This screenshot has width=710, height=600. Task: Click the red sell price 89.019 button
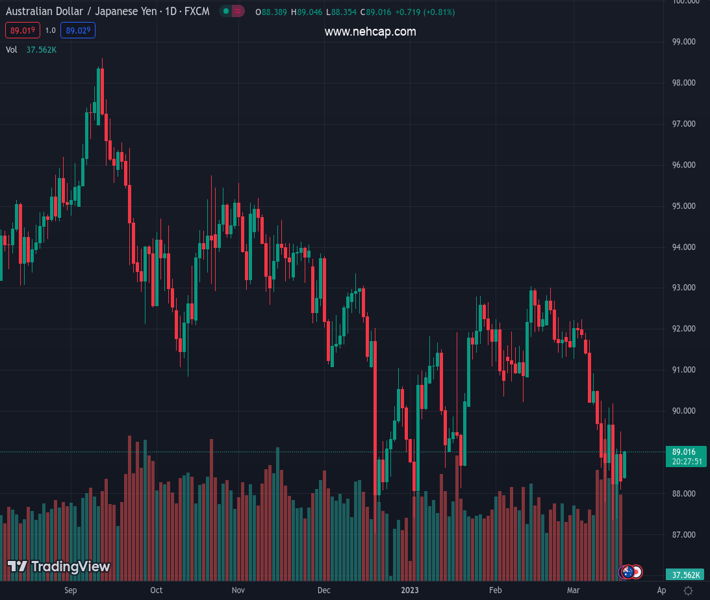click(x=22, y=31)
